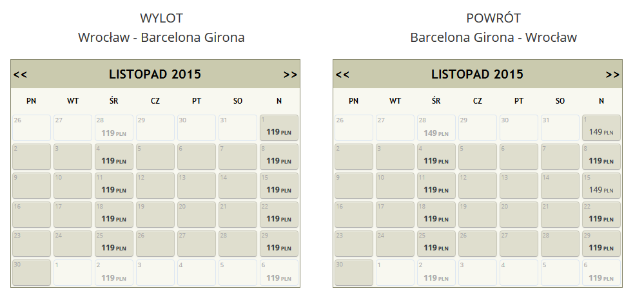Select October 28 return for 149 PLN

click(436, 128)
